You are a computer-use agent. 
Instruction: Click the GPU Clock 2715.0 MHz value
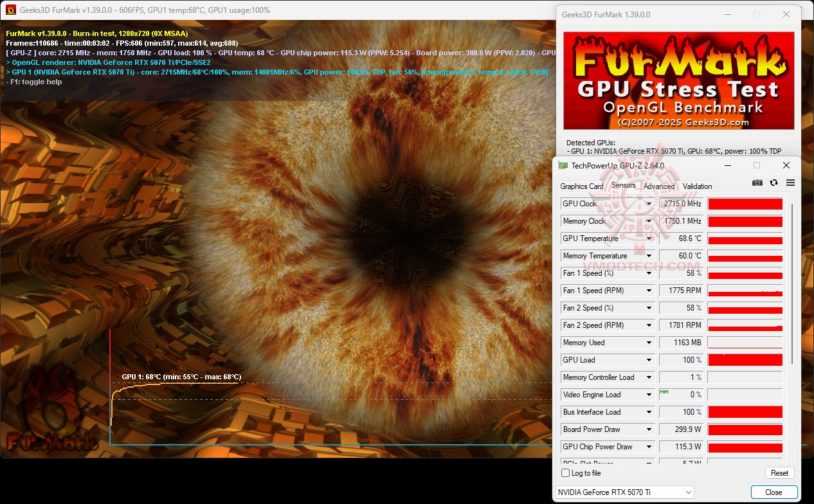(682, 204)
